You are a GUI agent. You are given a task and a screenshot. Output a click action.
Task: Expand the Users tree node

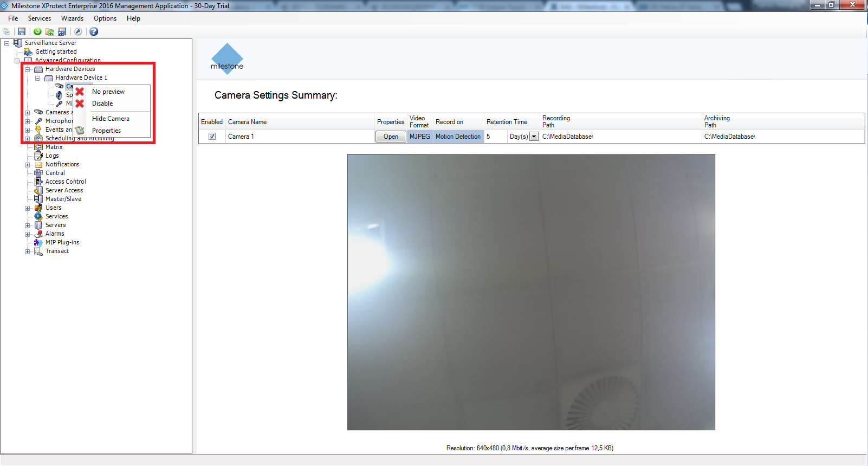click(x=28, y=208)
